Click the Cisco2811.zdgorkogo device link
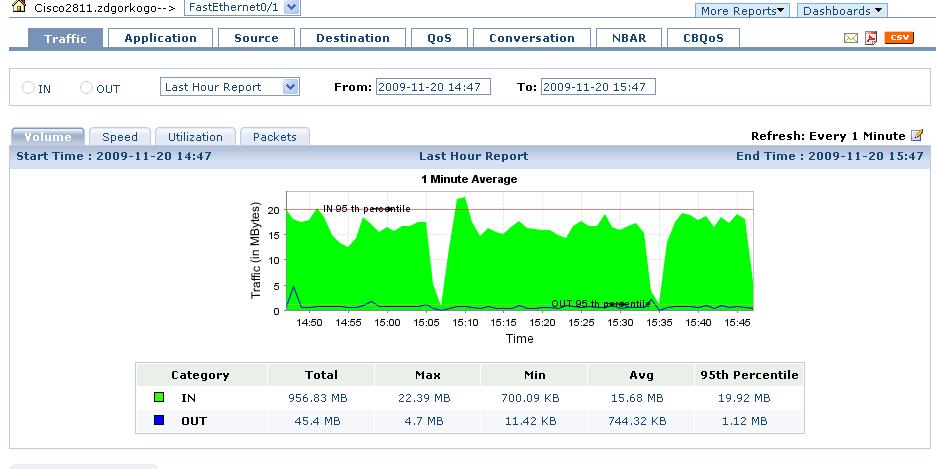 pyautogui.click(x=94, y=8)
